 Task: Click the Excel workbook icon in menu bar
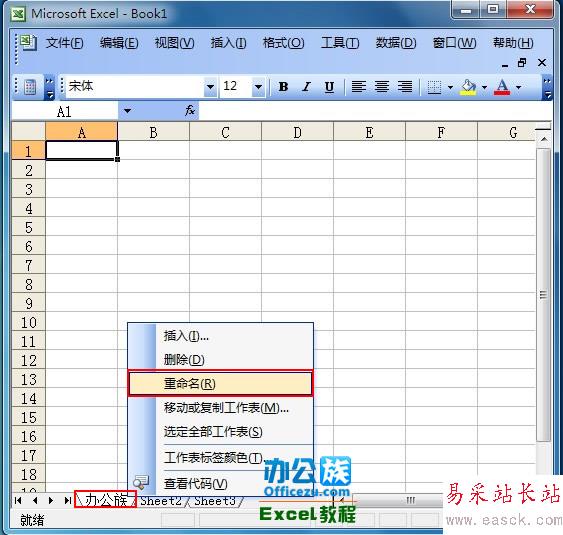tap(28, 42)
